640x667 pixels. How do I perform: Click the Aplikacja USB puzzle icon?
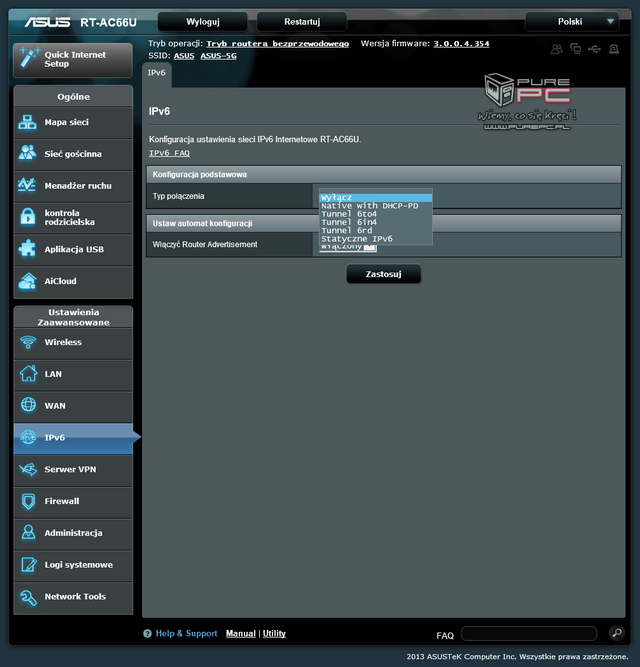click(x=28, y=249)
